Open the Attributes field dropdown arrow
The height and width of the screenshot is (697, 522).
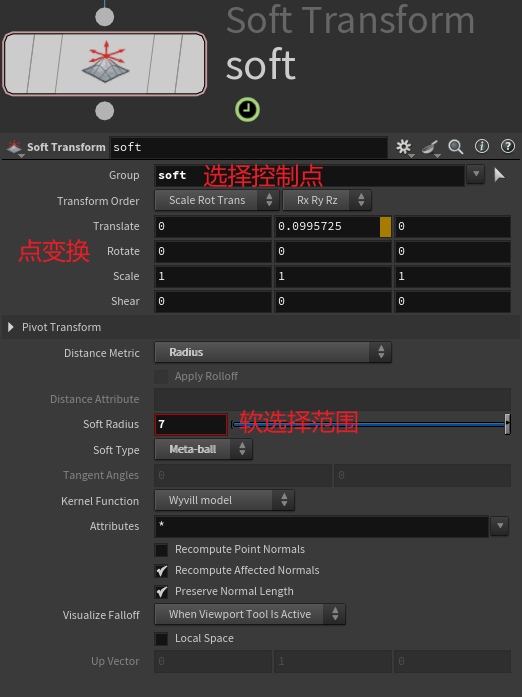point(500,526)
